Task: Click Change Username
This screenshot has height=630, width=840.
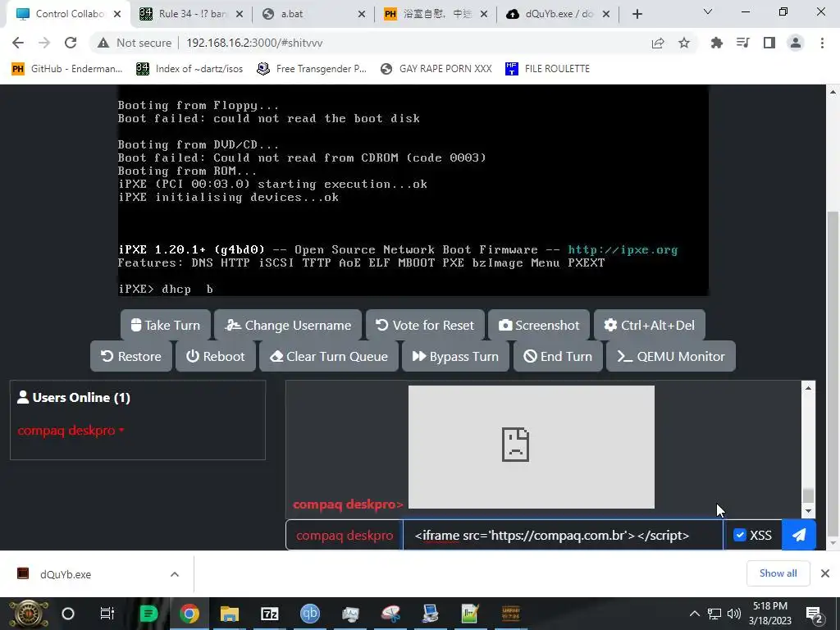Action: pyautogui.click(x=288, y=325)
